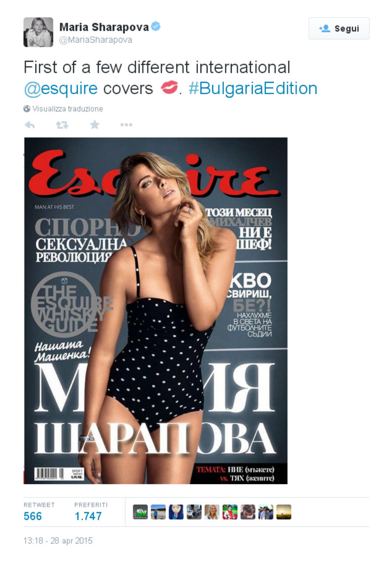Open the @MariaSharapova handle link
This screenshot has width=392, height=564.
tap(96, 40)
